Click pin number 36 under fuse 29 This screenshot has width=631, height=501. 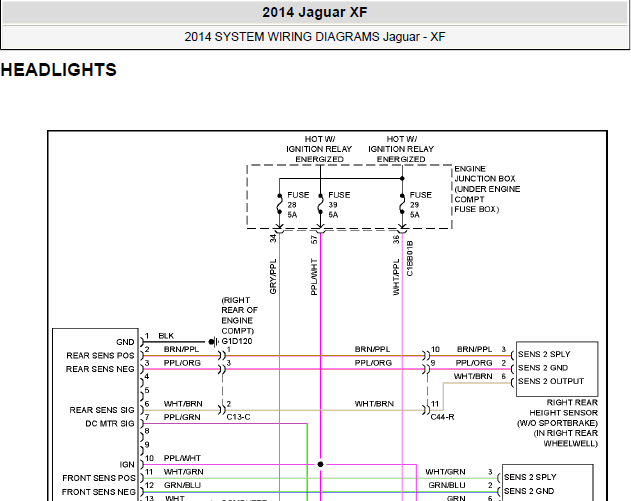coord(396,239)
